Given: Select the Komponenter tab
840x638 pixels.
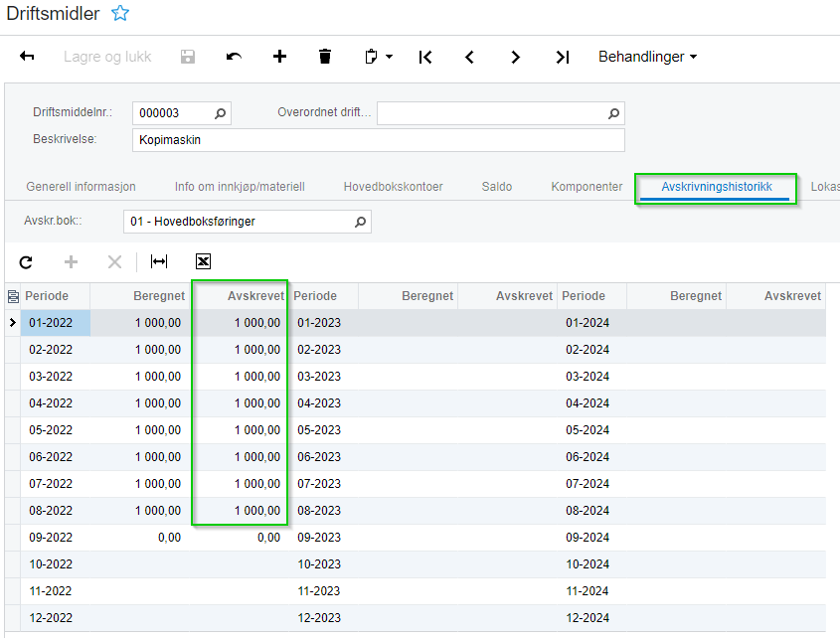Looking at the screenshot, I should click(587, 187).
